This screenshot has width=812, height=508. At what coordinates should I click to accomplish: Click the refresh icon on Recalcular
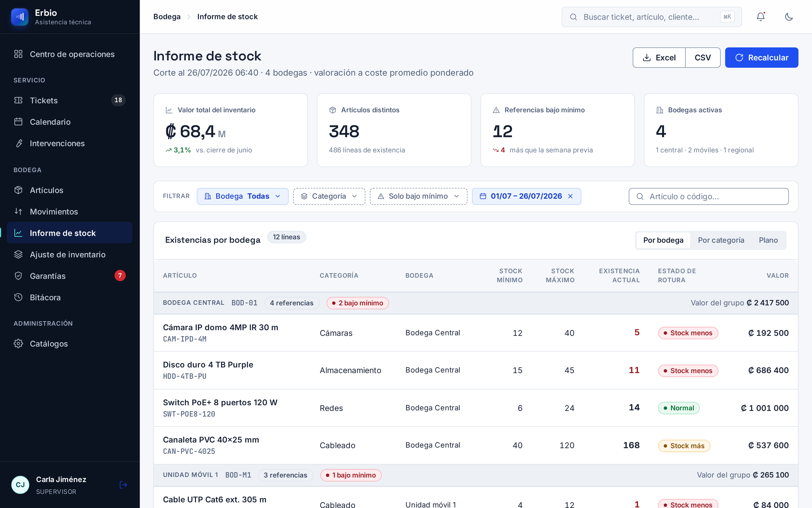click(x=739, y=58)
